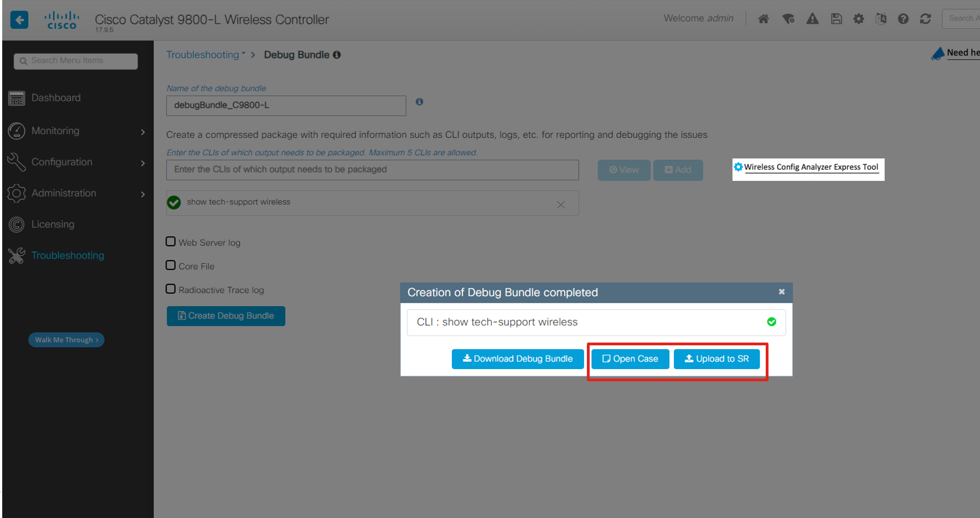Select Configuration in the sidebar menu
The image size is (980, 518).
pos(62,162)
